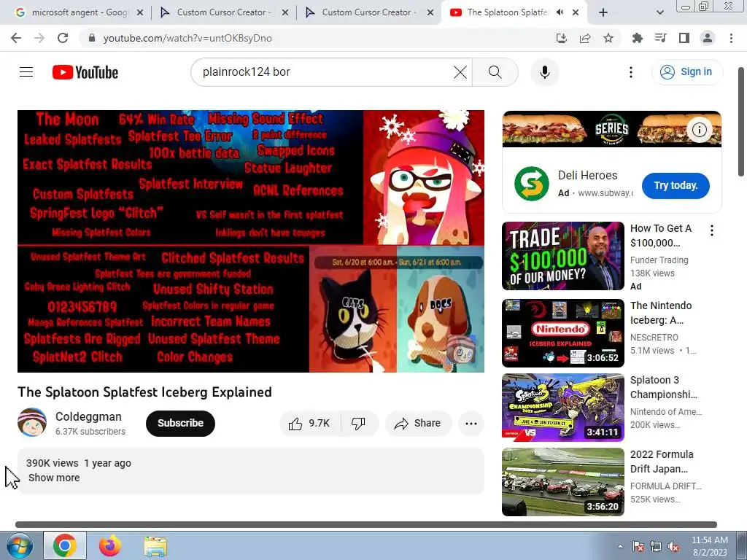Mute the YouTube tab audio icon
This screenshot has width=747, height=560.
pos(560,12)
